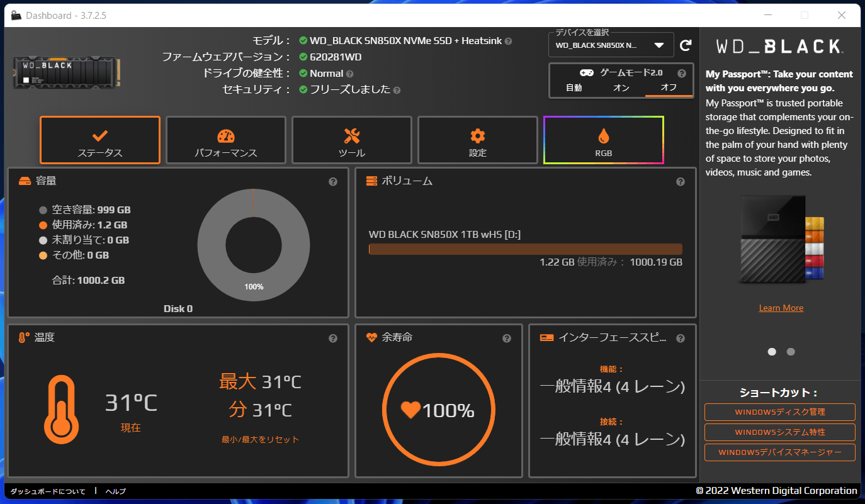Click the 空き容量 gray legend dot
The height and width of the screenshot is (504, 865).
43,210
